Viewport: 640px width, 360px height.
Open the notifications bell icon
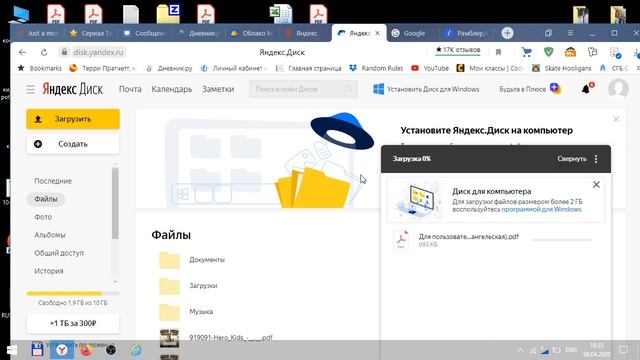[x=587, y=88]
